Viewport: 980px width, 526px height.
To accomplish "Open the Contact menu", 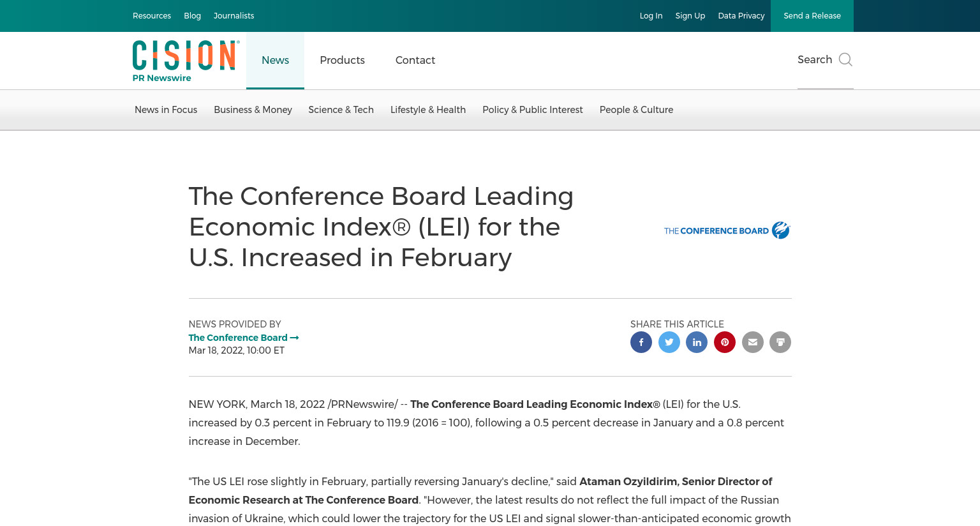I will (x=415, y=60).
